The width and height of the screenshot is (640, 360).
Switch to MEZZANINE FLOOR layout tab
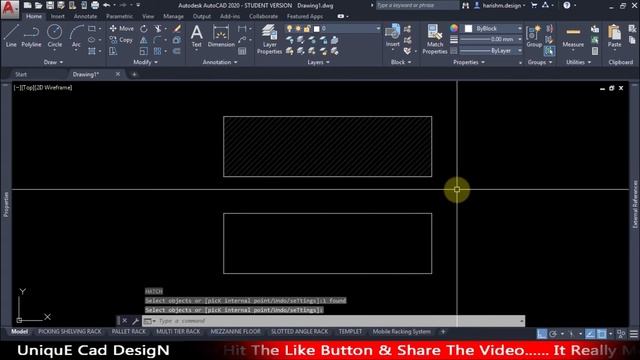click(236, 332)
